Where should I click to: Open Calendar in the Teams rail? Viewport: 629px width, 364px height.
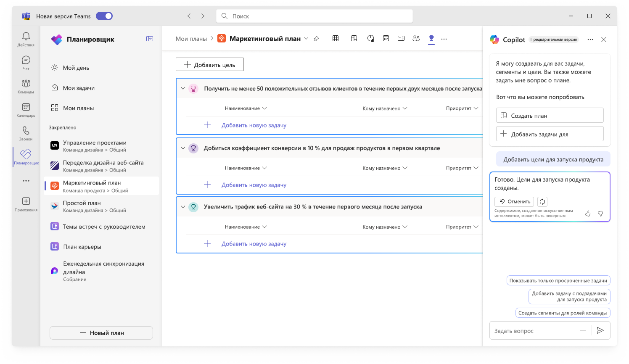pos(26,110)
